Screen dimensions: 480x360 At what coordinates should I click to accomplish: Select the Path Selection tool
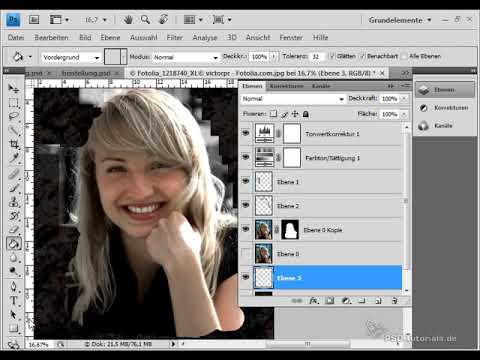(x=14, y=314)
